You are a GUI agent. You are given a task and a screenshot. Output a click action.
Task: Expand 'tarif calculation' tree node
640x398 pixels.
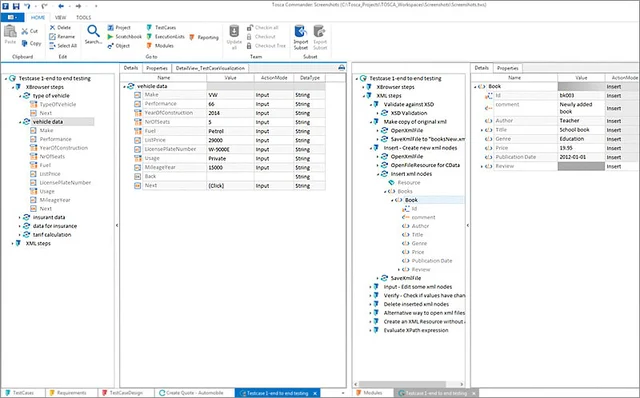click(20, 235)
